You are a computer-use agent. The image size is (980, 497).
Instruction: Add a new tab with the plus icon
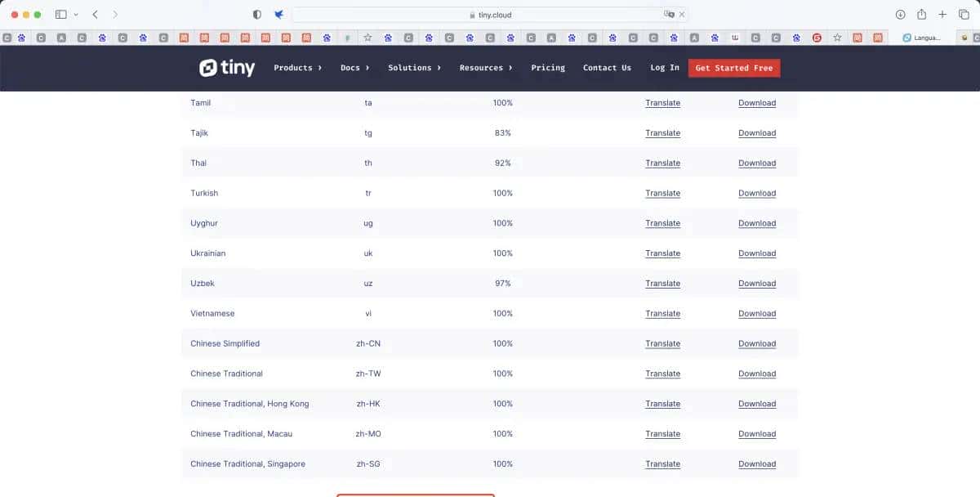pyautogui.click(x=942, y=15)
